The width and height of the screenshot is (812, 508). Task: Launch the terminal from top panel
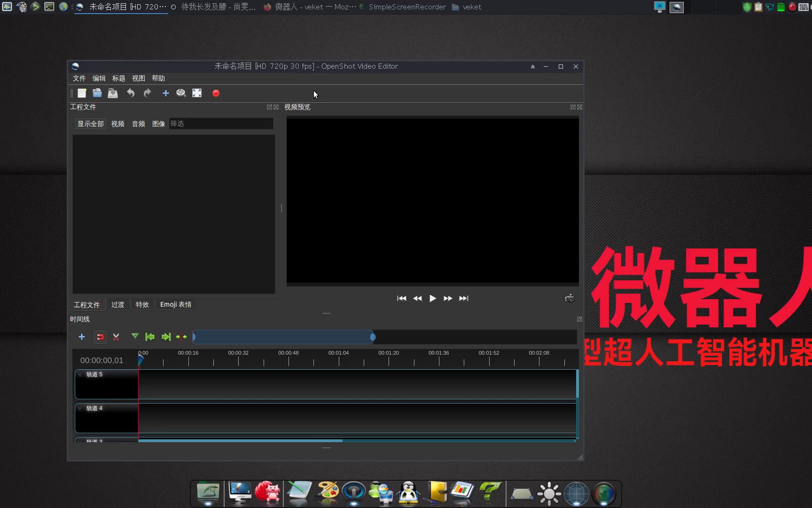[x=49, y=7]
